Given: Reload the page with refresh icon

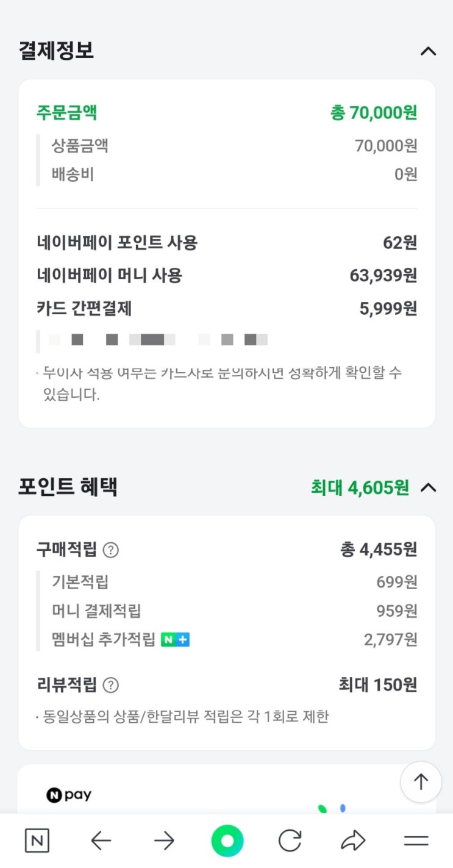Looking at the screenshot, I should (290, 841).
